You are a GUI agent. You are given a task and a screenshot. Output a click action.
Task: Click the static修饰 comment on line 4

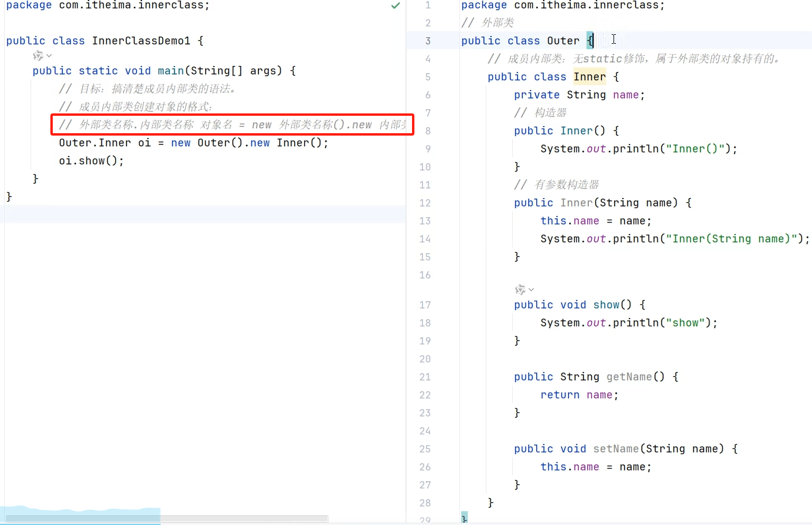pyautogui.click(x=634, y=59)
